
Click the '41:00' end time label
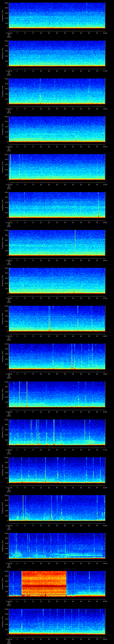(x=105, y=450)
